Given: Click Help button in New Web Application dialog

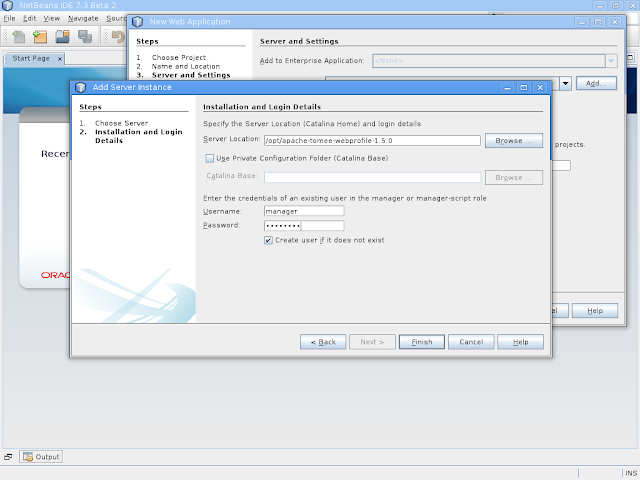Looking at the screenshot, I should (x=595, y=311).
